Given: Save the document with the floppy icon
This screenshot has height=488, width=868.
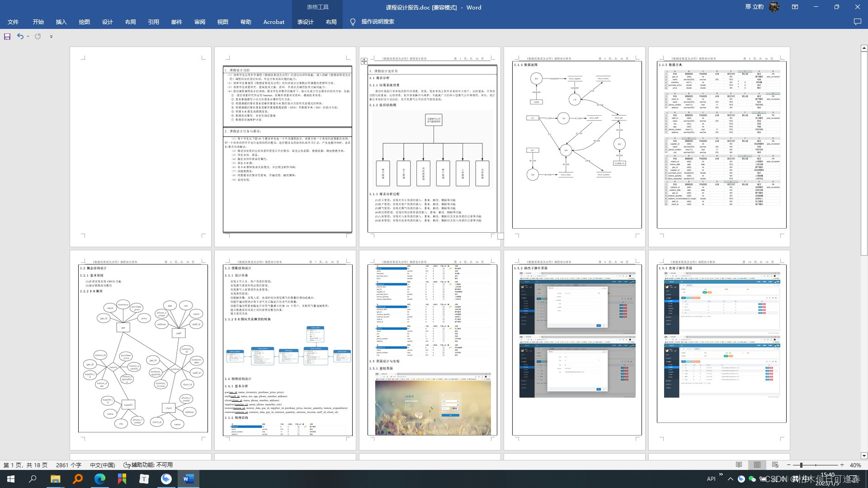Looking at the screenshot, I should click(7, 37).
